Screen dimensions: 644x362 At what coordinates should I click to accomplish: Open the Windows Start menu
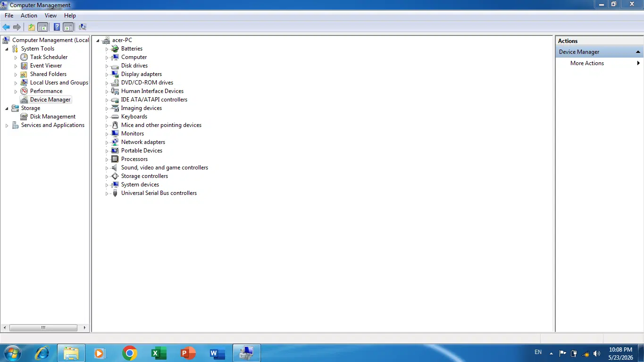tap(13, 353)
